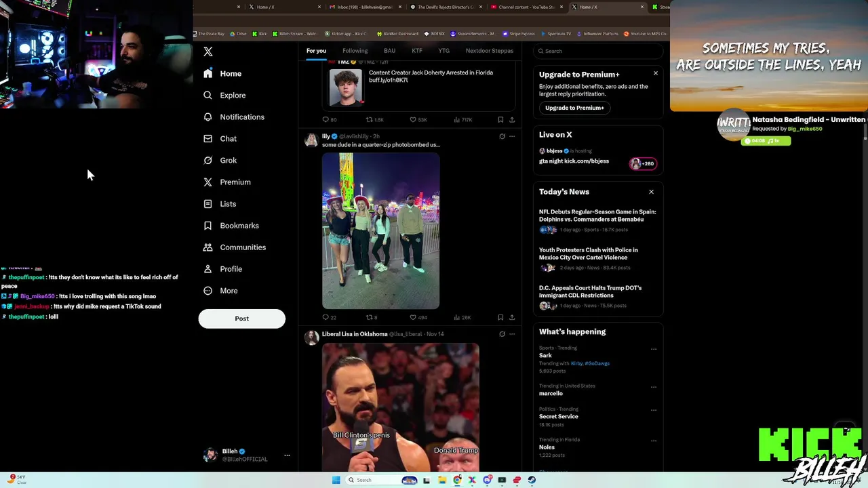868x488 pixels.
Task: Switch to the YTG tab
Action: (x=443, y=51)
